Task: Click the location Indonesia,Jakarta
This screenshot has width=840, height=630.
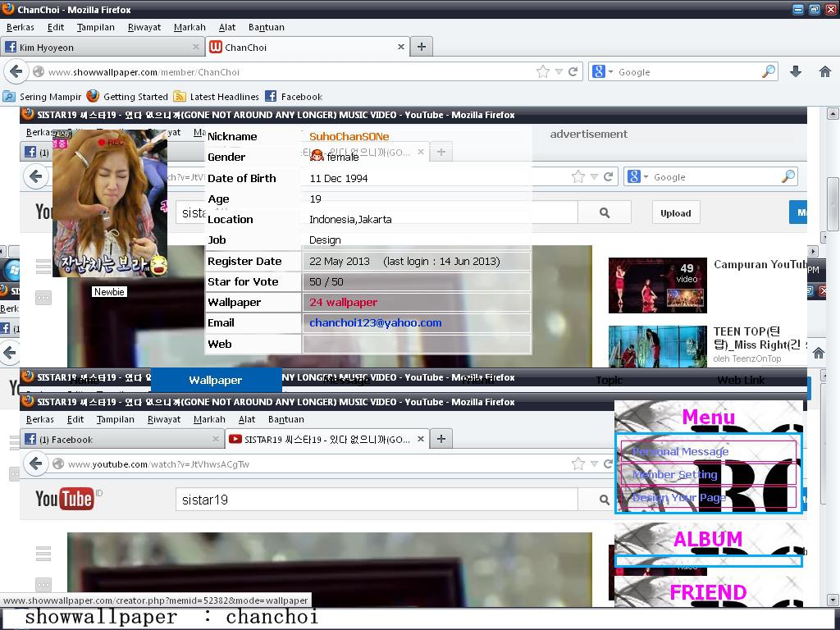Action: (350, 219)
